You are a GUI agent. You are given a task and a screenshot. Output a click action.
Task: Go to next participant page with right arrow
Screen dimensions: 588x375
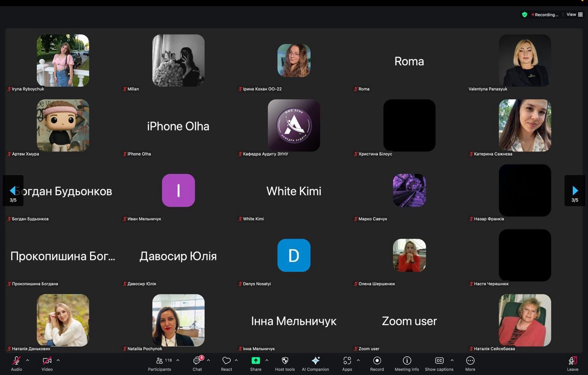pos(575,191)
